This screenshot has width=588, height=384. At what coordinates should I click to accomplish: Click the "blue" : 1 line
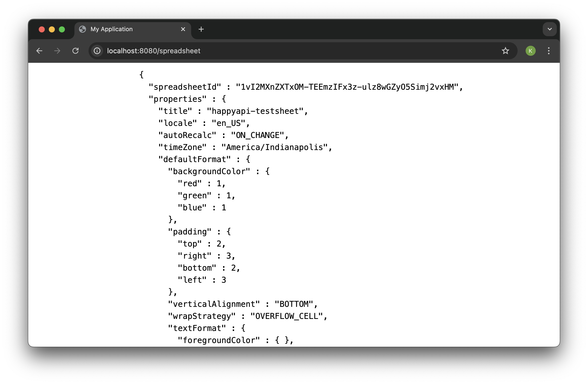click(202, 208)
